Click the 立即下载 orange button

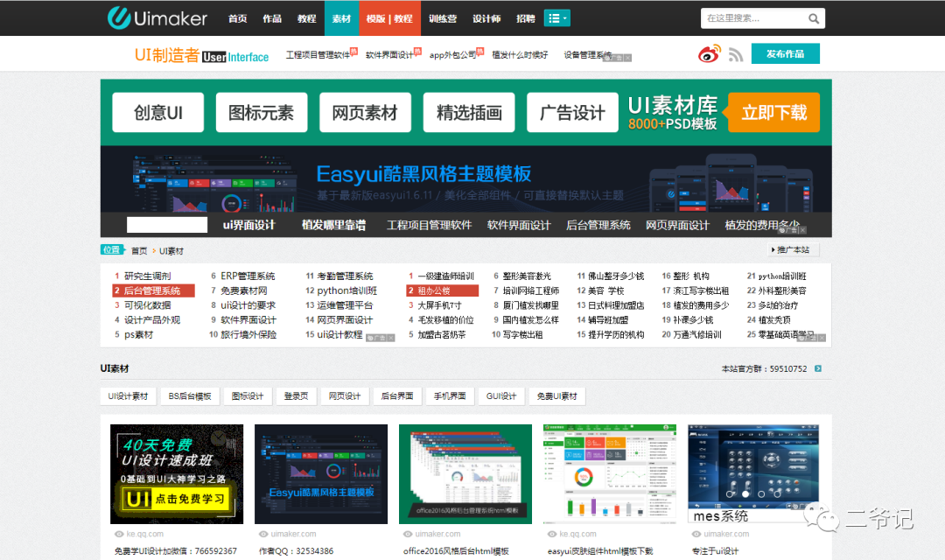773,113
